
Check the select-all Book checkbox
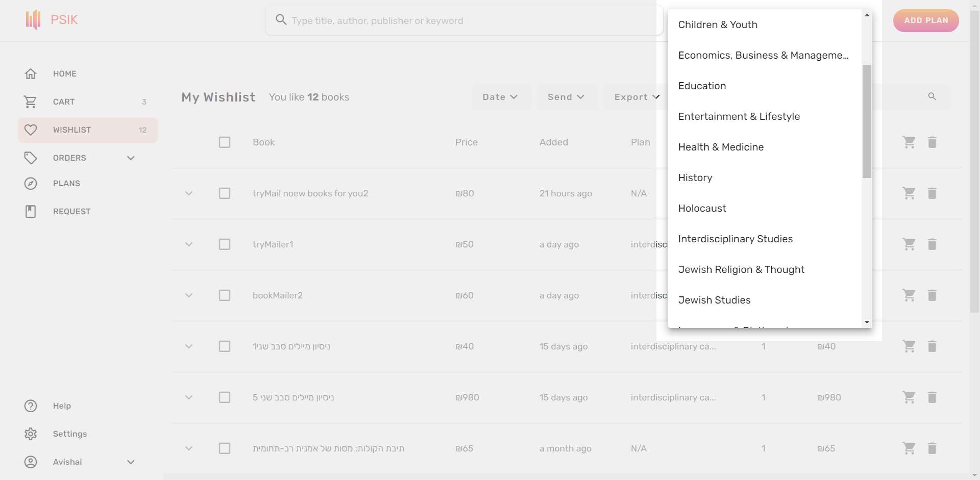225,142
